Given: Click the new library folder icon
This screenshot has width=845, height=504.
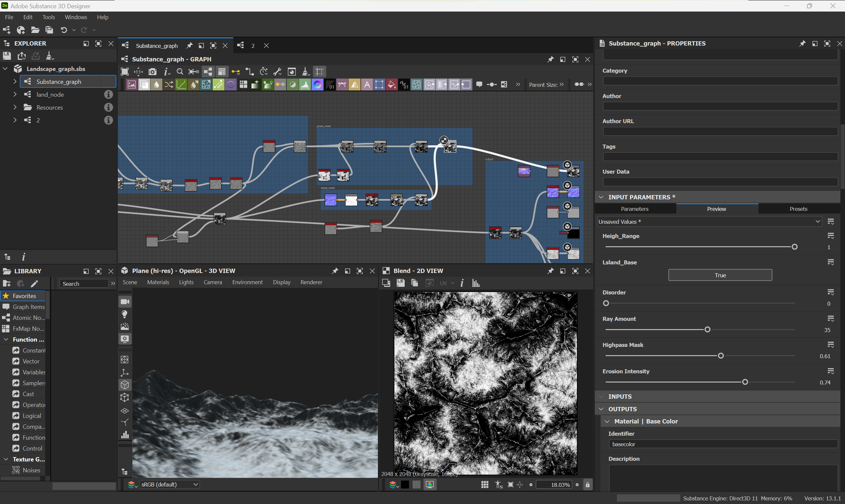Looking at the screenshot, I should coord(7,284).
